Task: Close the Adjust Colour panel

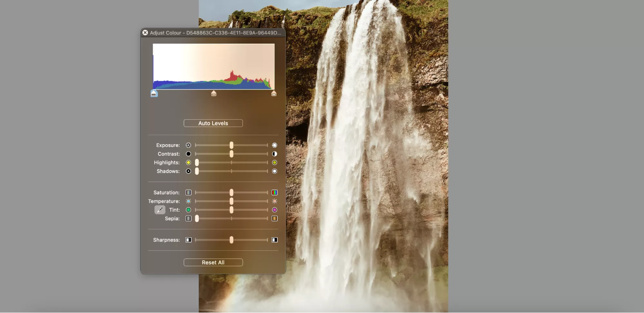Action: (145, 32)
